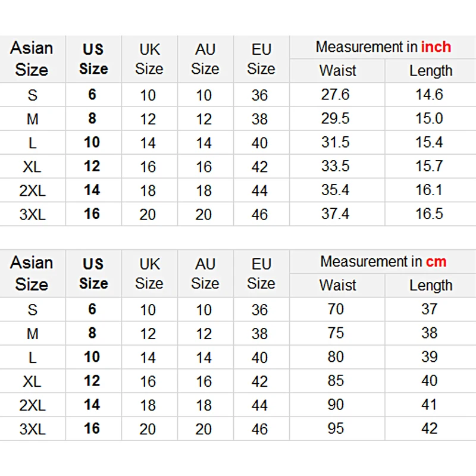The image size is (476, 476).
Task: Select the 27.6 inch waist cell
Action: click(x=336, y=95)
